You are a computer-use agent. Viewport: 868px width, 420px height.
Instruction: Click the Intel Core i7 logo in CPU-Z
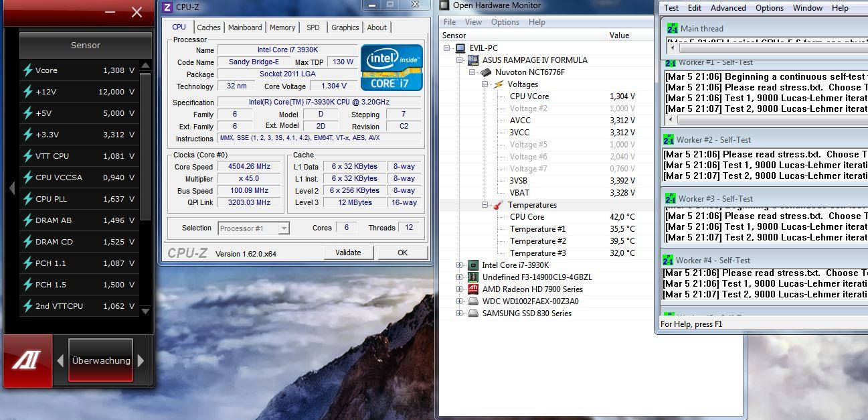coord(392,68)
